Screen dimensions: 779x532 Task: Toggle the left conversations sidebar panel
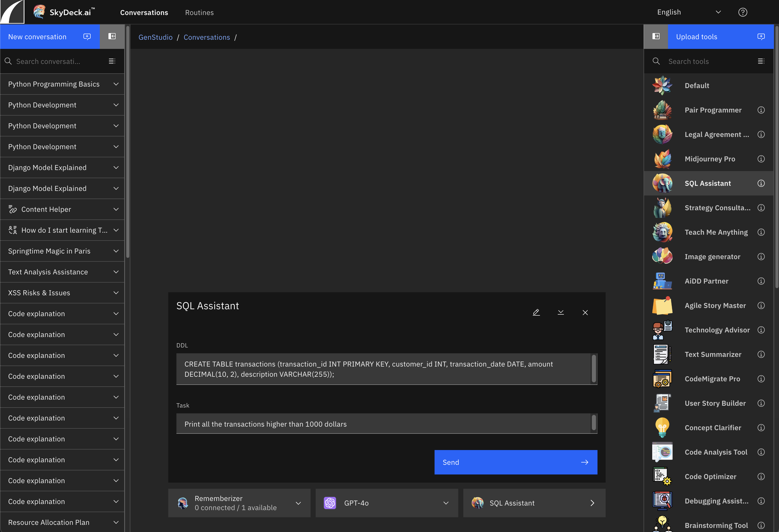click(x=112, y=37)
